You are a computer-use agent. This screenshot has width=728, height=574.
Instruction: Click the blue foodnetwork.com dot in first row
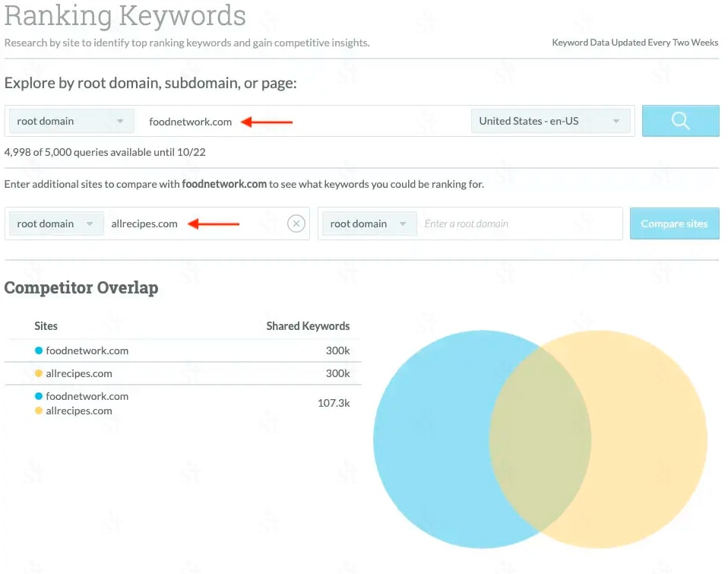(x=39, y=350)
